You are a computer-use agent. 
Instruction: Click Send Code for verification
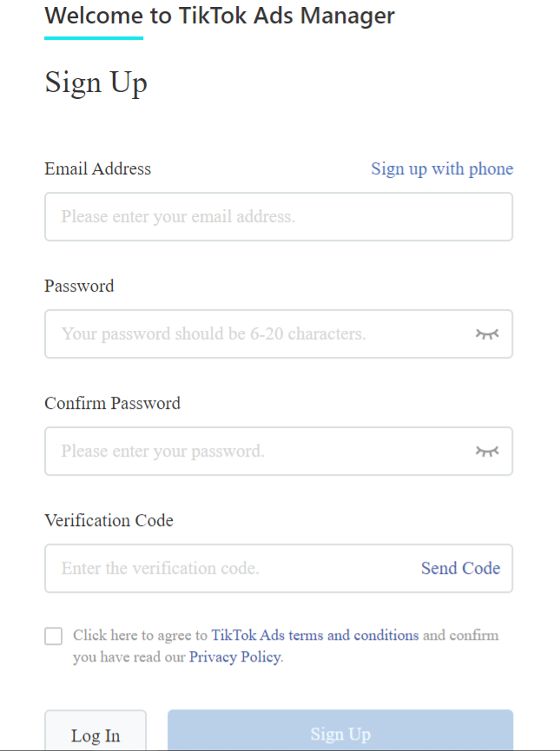pyautogui.click(x=460, y=569)
